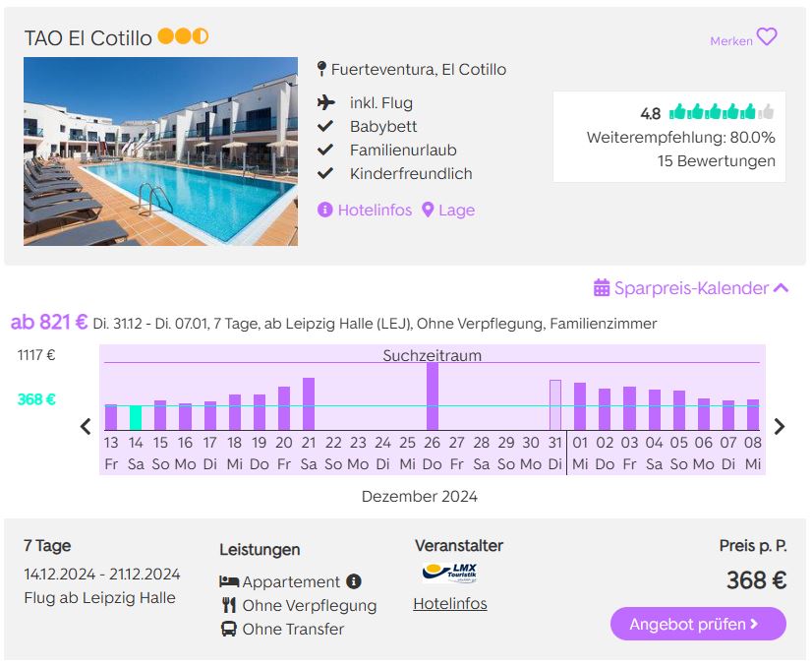The image size is (812, 667).
Task: Show later dates with right arrow
Action: (x=779, y=426)
